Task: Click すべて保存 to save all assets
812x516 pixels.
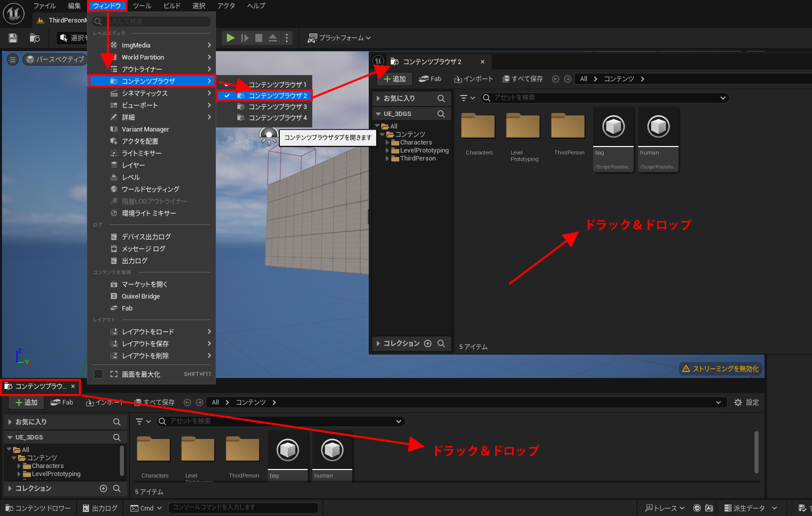Action: [x=522, y=78]
